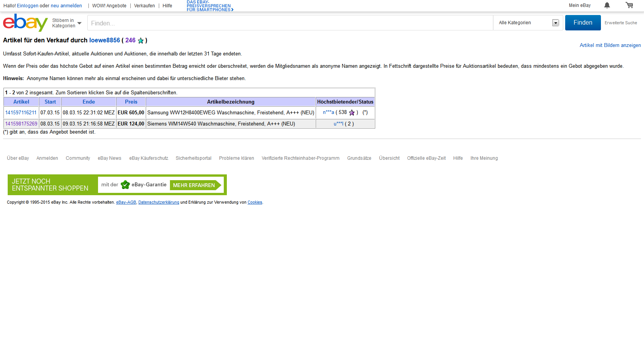The image size is (644, 348).
Task: Click the green eBay-Garantie checkmark badge
Action: click(125, 185)
